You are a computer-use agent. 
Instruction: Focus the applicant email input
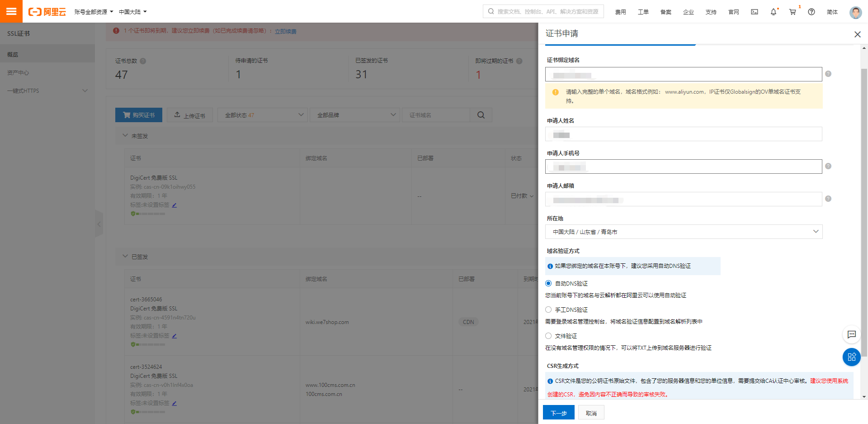pyautogui.click(x=684, y=199)
